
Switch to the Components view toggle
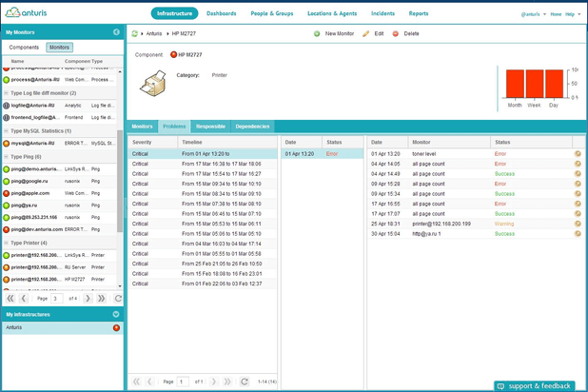[x=25, y=47]
